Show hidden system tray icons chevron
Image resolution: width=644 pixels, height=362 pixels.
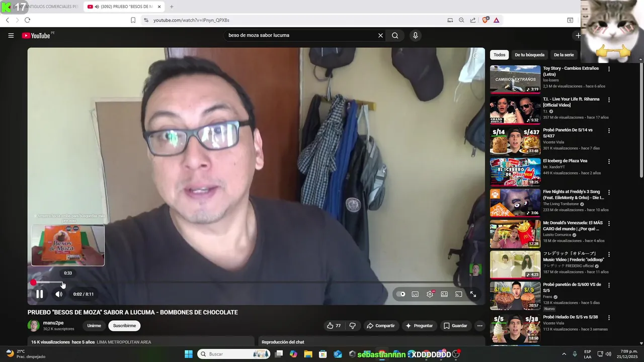coord(563,354)
